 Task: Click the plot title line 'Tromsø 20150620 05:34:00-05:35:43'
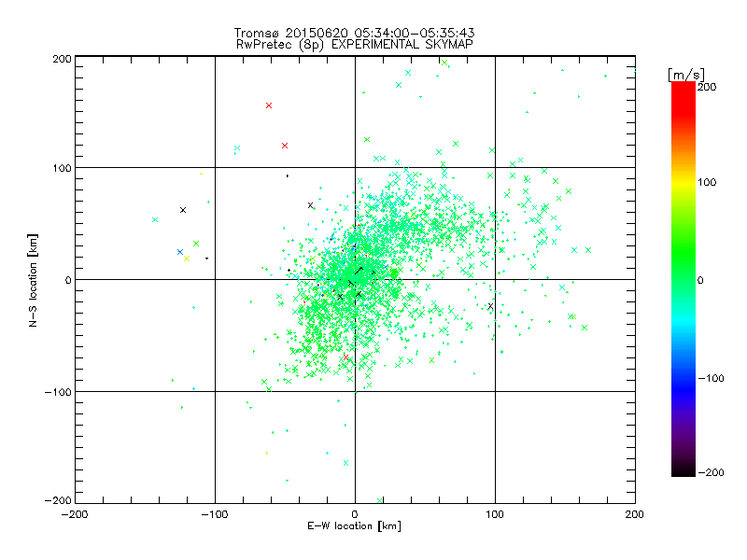pos(354,33)
